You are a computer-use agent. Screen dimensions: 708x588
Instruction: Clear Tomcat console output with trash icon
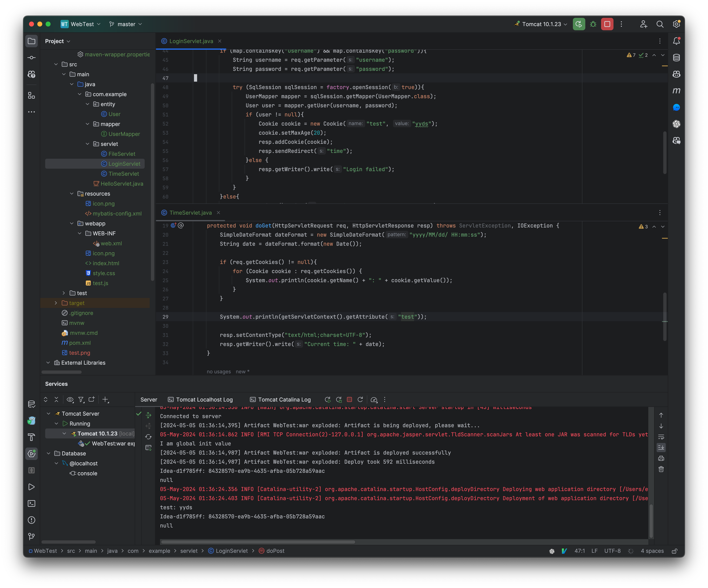click(x=661, y=469)
